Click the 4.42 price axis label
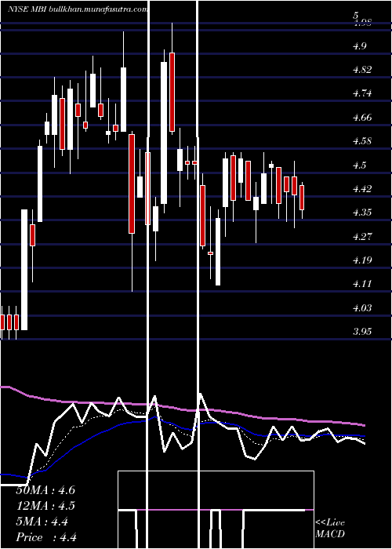The width and height of the screenshot is (392, 549). pos(362,188)
